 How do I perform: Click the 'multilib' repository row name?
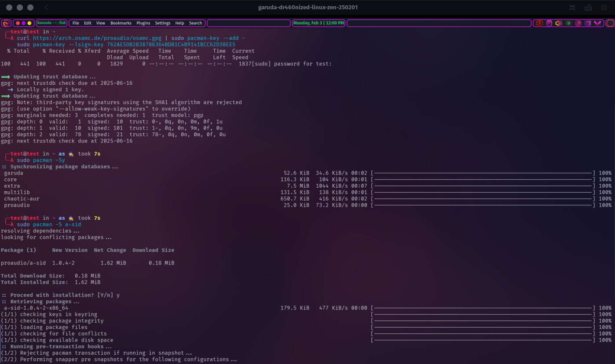click(x=17, y=192)
